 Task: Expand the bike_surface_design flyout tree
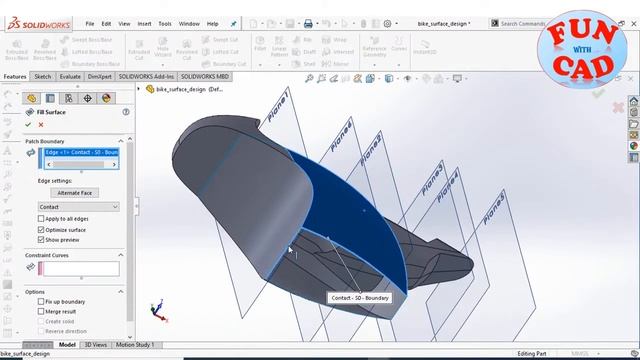tap(139, 89)
